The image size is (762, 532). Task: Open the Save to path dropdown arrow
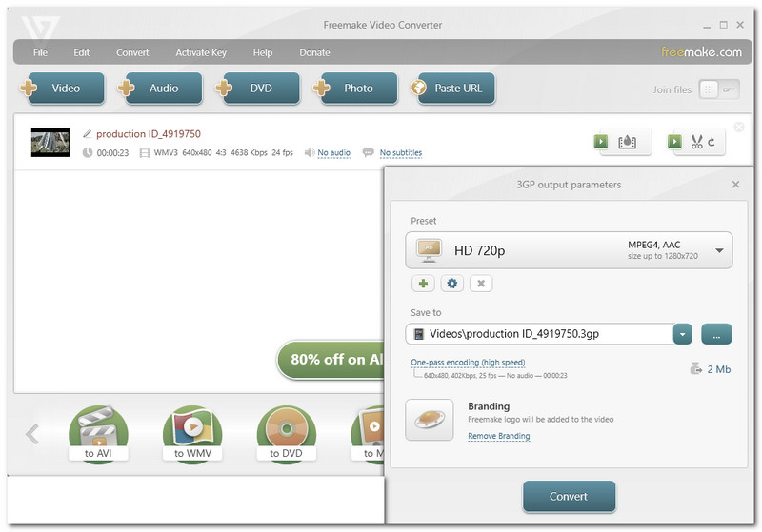(682, 334)
